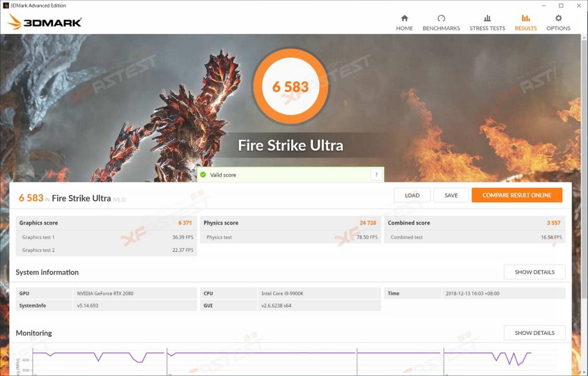Click the Benchmarks gauge icon

441,18
